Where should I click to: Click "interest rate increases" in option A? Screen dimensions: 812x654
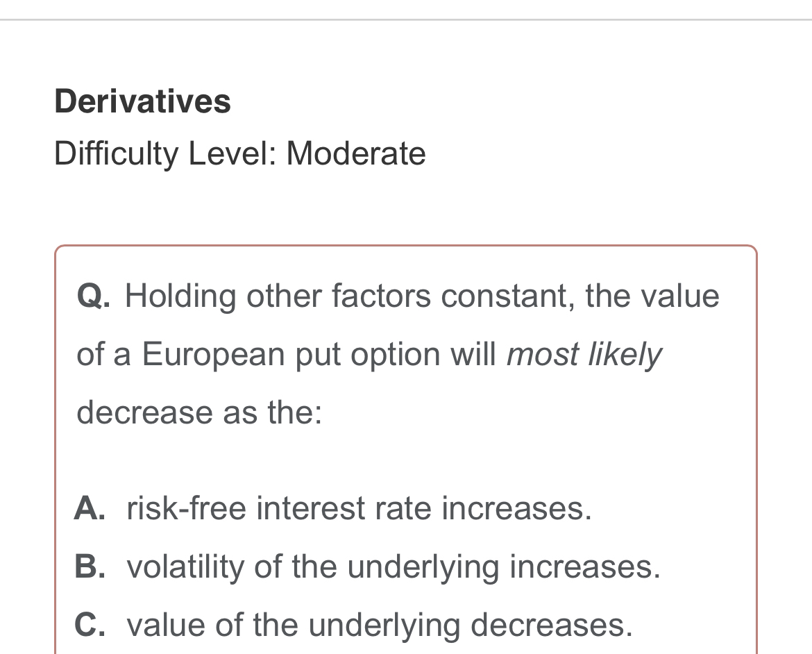tap(423, 508)
